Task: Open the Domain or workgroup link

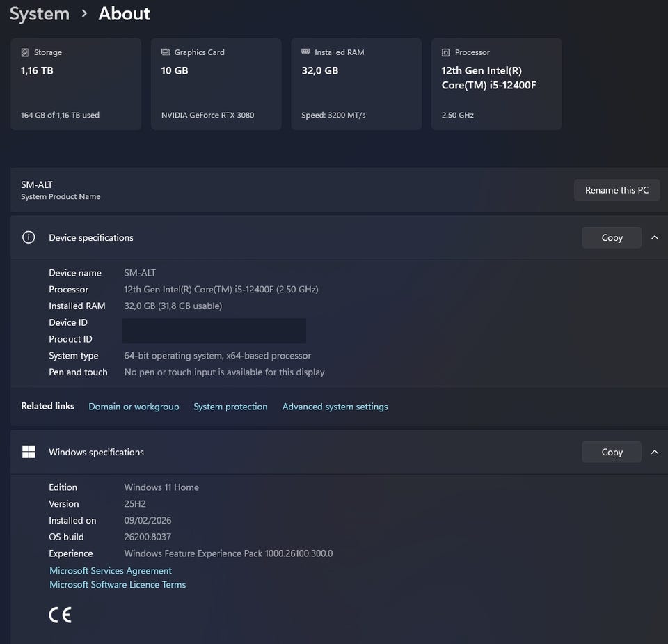Action: click(134, 407)
